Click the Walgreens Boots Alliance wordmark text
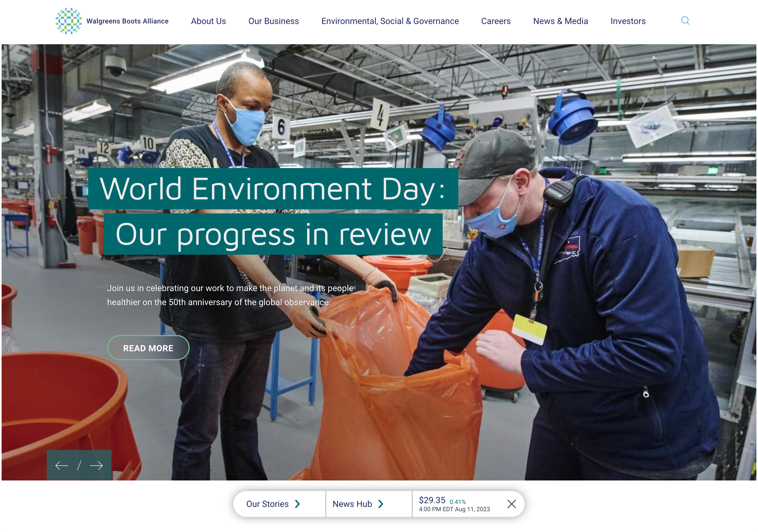This screenshot has height=532, width=758. pos(127,21)
